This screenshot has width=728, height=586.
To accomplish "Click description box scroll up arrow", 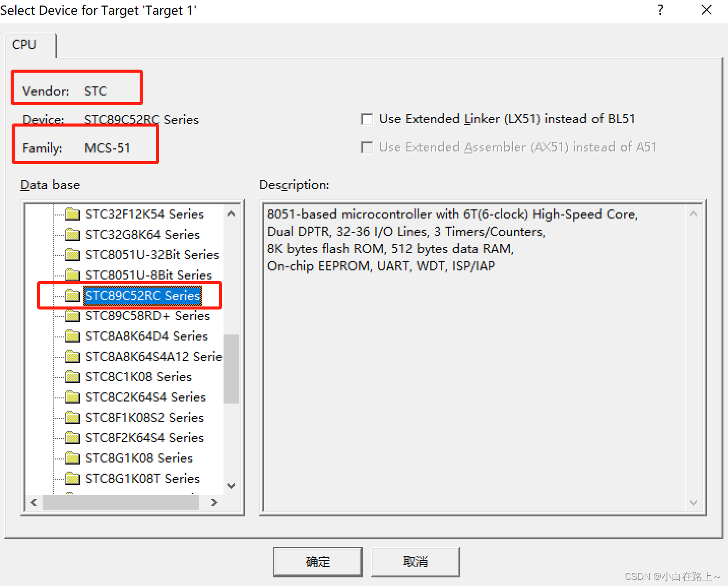I will pos(693,214).
